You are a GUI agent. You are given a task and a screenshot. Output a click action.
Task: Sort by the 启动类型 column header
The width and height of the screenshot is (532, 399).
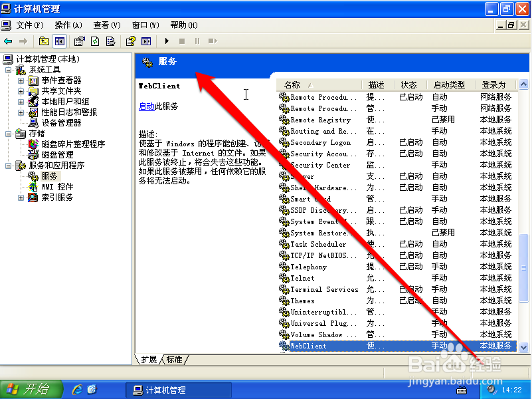pyautogui.click(x=450, y=85)
